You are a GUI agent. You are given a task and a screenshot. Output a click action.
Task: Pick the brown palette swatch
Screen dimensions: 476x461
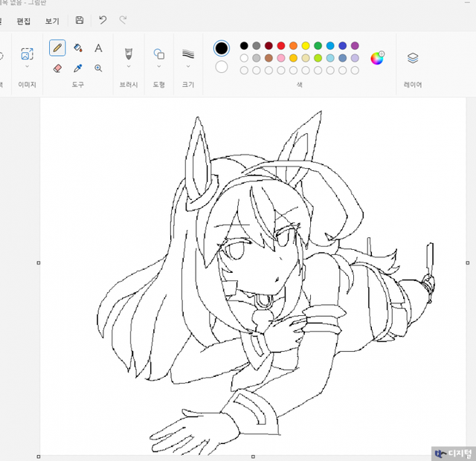tap(268, 58)
